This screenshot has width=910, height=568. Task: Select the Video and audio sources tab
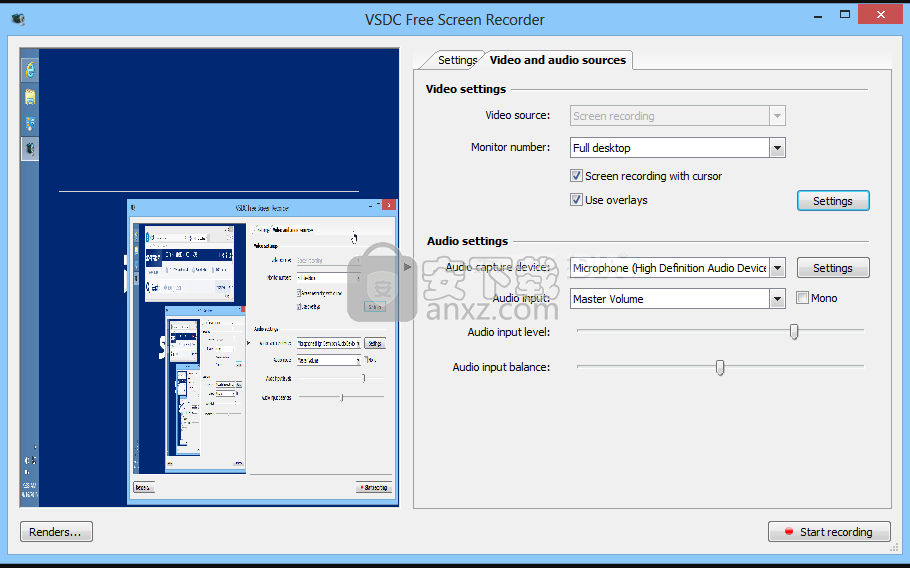tap(557, 60)
